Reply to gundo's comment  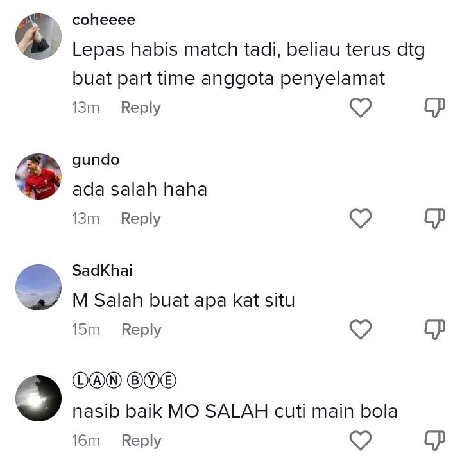(x=141, y=219)
